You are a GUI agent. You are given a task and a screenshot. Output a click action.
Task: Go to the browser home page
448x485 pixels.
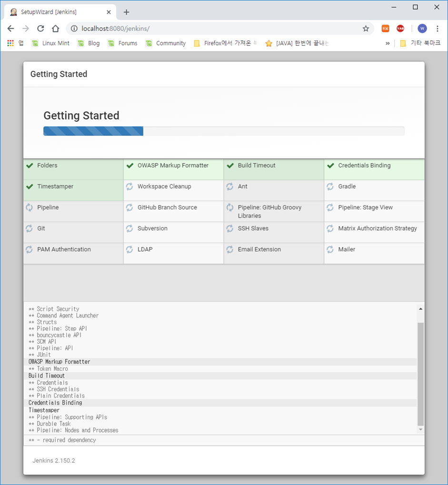[55, 29]
